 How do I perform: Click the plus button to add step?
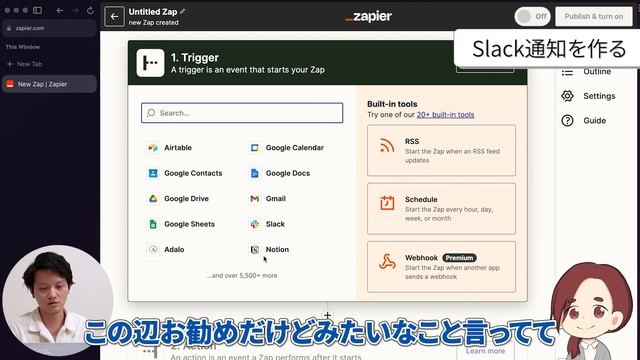click(328, 315)
